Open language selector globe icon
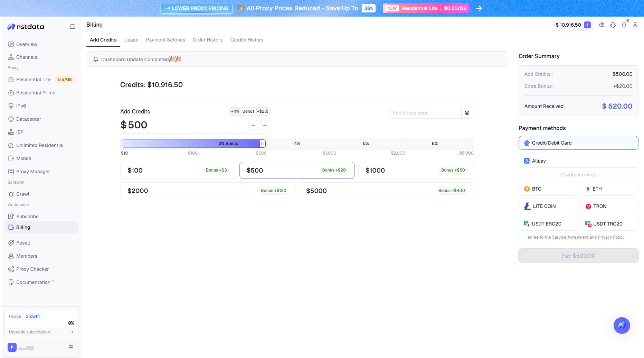This screenshot has width=644, height=358. pyautogui.click(x=602, y=25)
